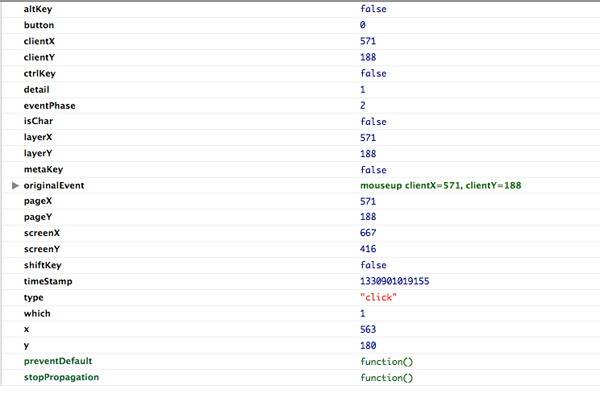
Task: Select the which property name
Action: tap(37, 313)
